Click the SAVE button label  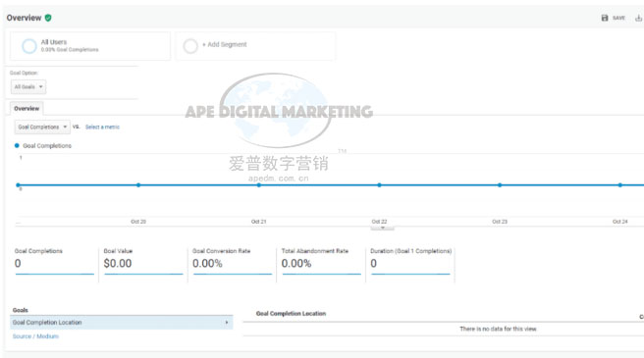[618, 18]
